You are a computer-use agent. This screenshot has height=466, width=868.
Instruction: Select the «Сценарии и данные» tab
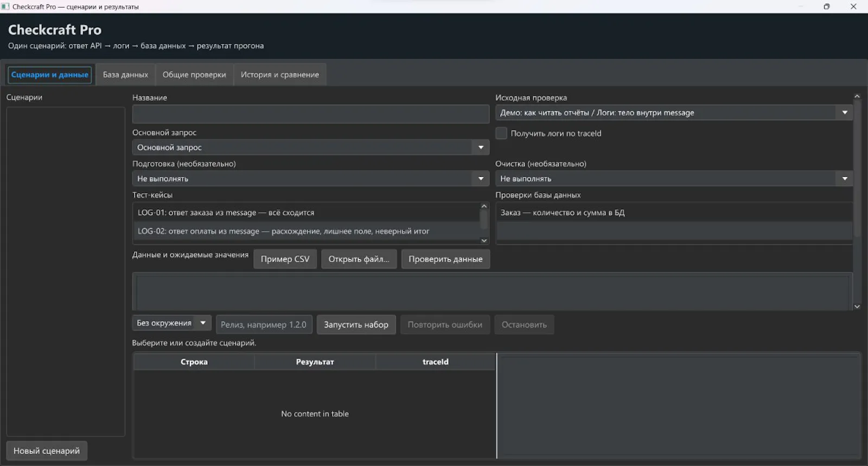click(50, 75)
